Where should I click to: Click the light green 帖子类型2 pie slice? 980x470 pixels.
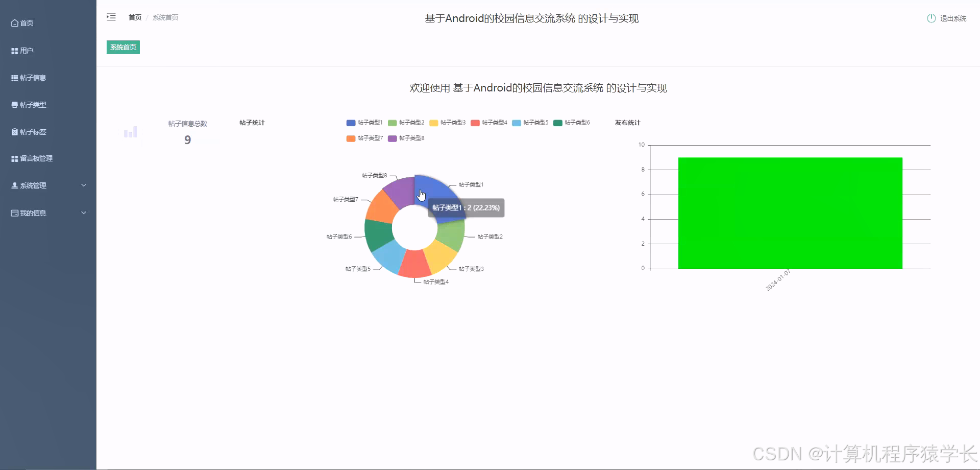point(452,236)
